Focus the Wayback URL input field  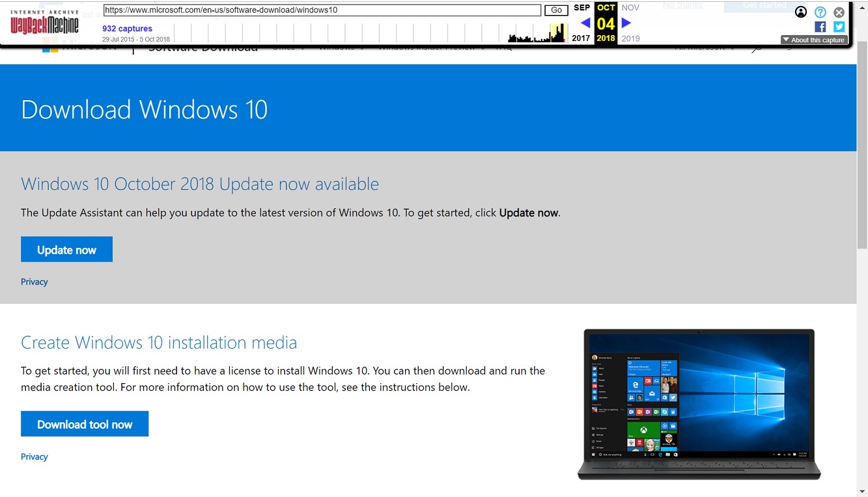[x=322, y=10]
